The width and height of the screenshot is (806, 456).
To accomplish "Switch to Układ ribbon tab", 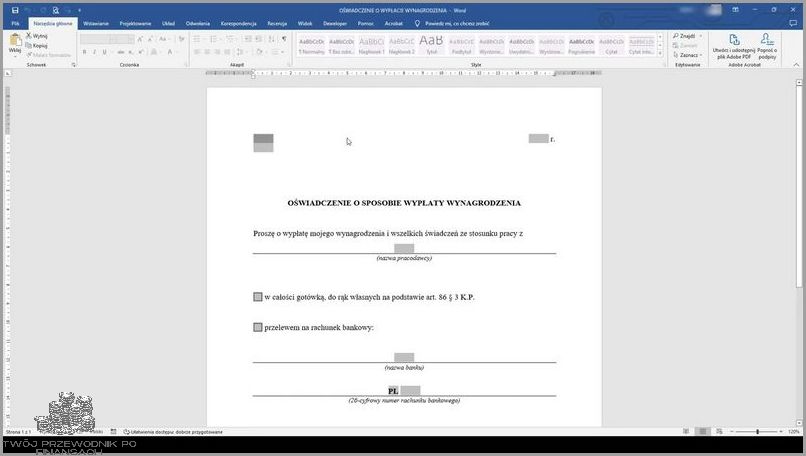I will point(168,23).
